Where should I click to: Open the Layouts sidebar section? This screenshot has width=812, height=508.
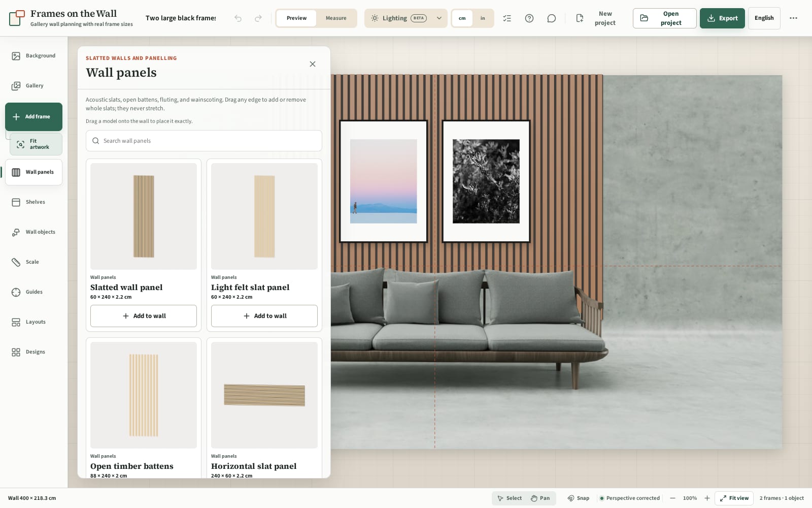34,322
